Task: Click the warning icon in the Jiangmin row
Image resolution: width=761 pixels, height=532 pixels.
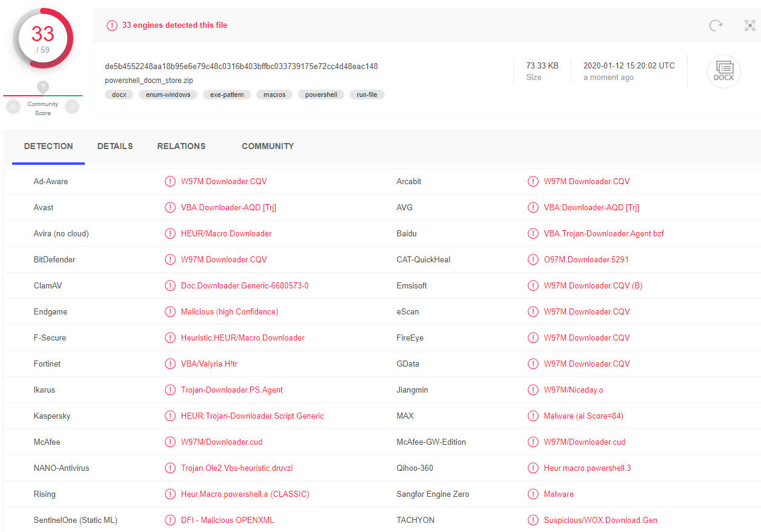Action: (x=533, y=390)
